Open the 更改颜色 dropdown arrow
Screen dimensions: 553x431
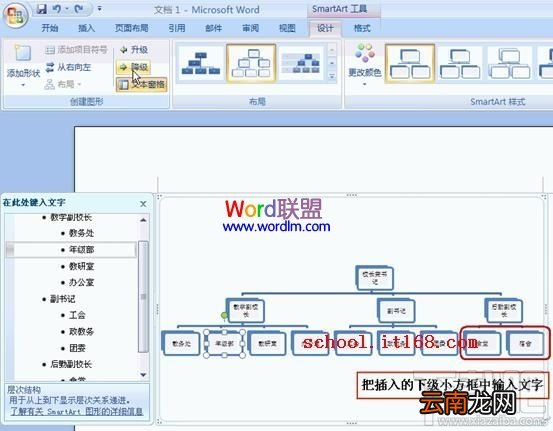pyautogui.click(x=365, y=85)
